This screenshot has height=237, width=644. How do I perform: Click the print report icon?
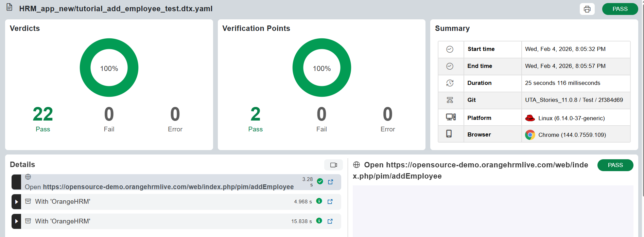[587, 9]
